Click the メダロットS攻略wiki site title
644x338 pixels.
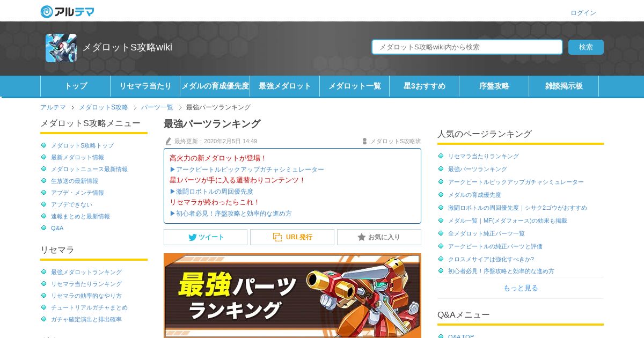[127, 47]
